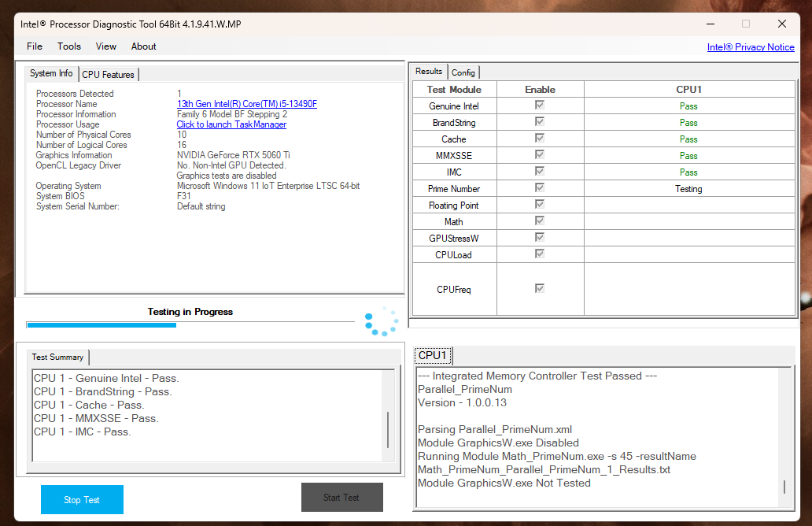Toggle the BrandString enable checkbox

[x=540, y=122]
